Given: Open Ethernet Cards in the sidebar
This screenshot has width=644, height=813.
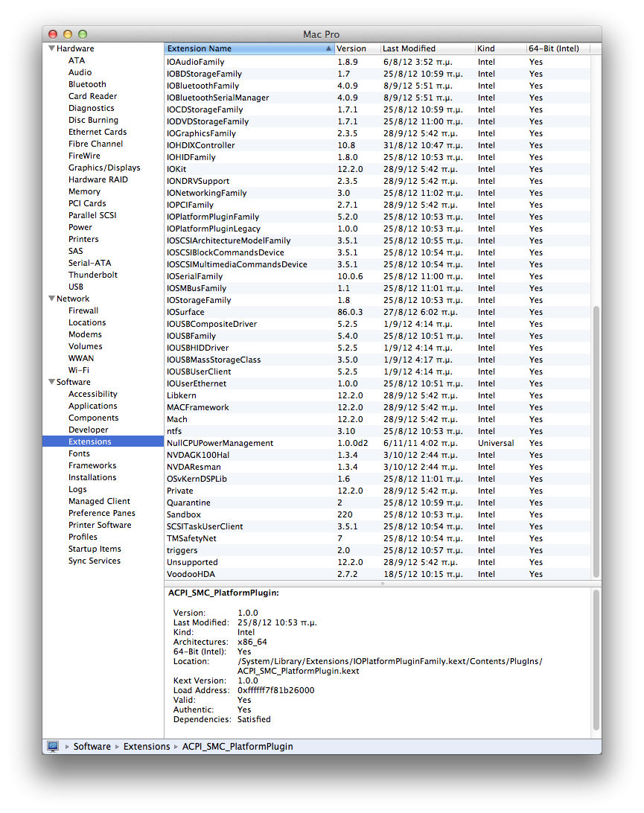Looking at the screenshot, I should tap(98, 132).
